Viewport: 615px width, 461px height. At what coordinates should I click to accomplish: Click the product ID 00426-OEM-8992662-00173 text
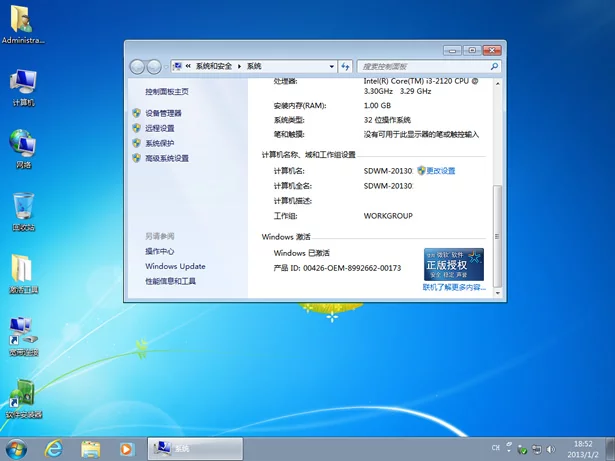click(x=352, y=268)
